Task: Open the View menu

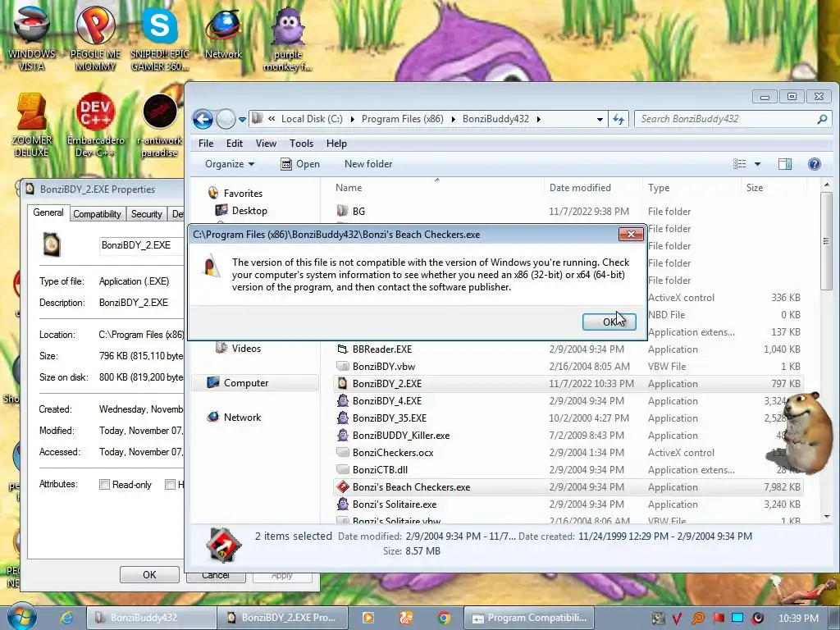Action: [x=266, y=144]
